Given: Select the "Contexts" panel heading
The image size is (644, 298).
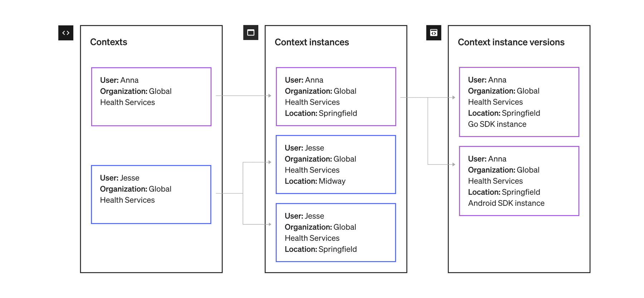Looking at the screenshot, I should pos(108,42).
